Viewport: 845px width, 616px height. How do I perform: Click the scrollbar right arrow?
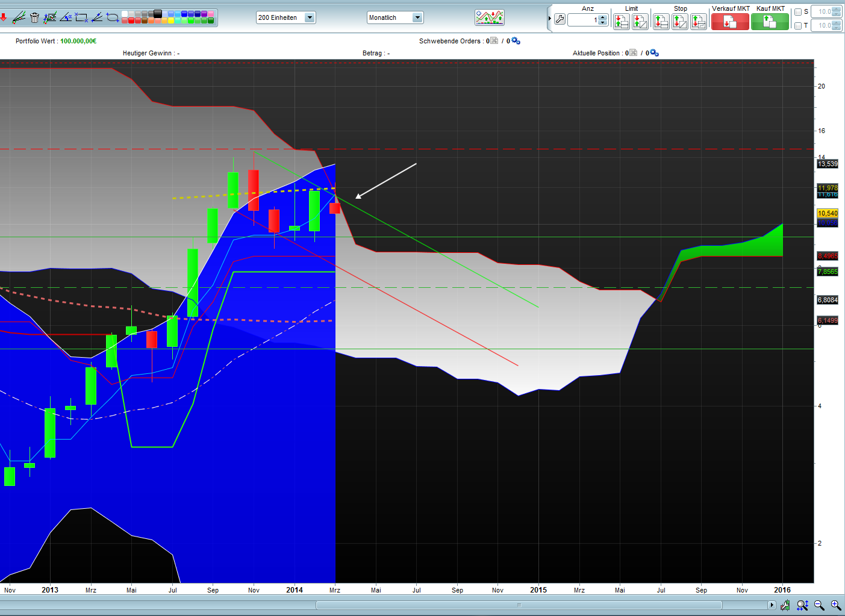click(772, 605)
